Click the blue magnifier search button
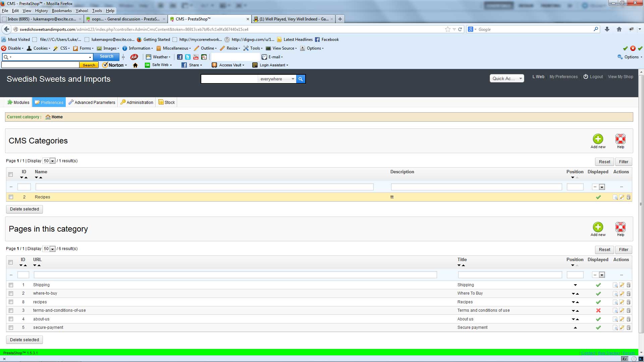644x362 pixels. pos(301,79)
